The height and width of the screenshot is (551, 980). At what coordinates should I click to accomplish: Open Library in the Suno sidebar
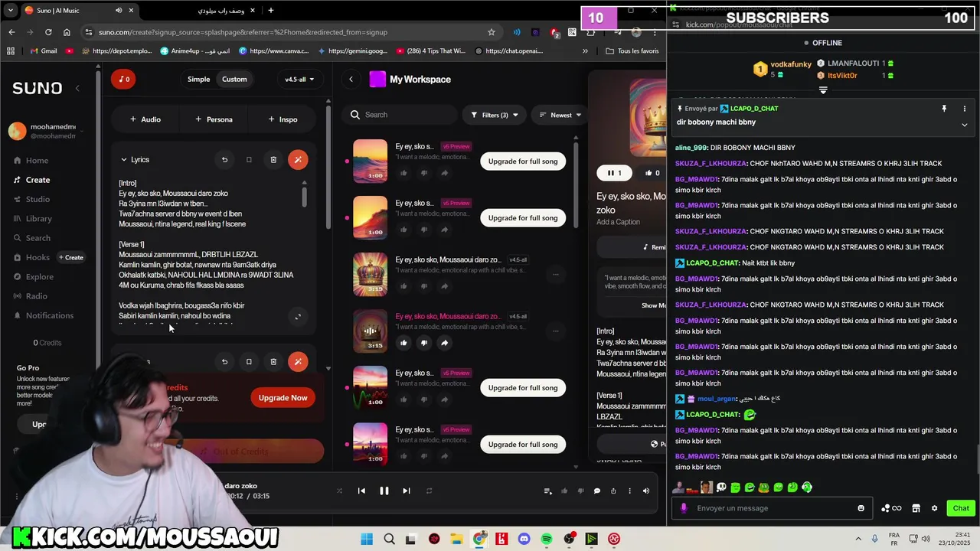(32, 219)
